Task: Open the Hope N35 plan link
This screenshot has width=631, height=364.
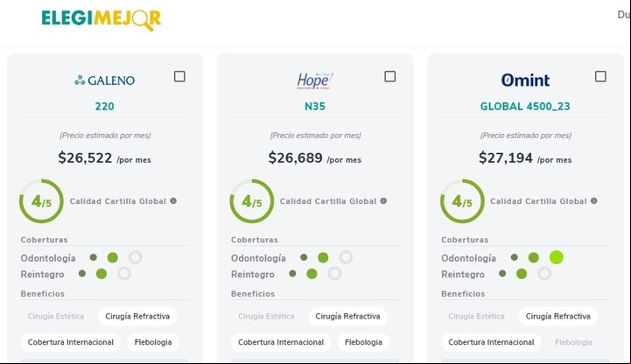Action: coord(315,106)
